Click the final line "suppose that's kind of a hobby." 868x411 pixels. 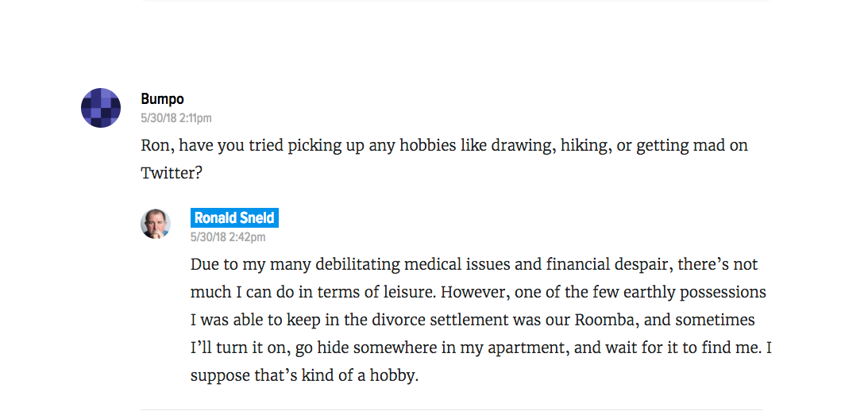(x=304, y=376)
